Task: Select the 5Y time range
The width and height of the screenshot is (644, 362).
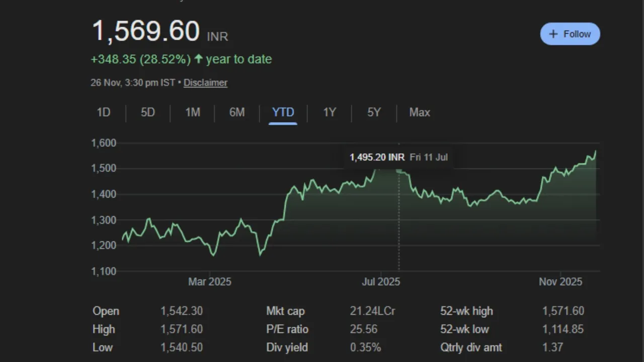Action: tap(374, 112)
